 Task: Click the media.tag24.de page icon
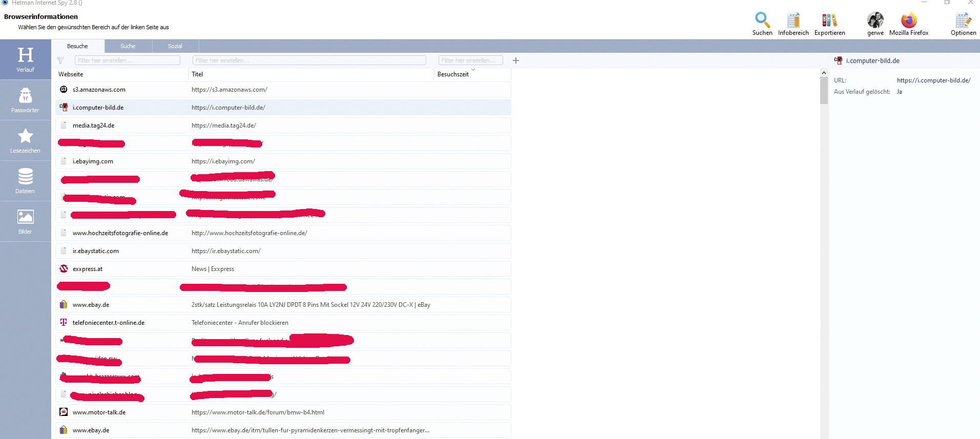[x=64, y=125]
